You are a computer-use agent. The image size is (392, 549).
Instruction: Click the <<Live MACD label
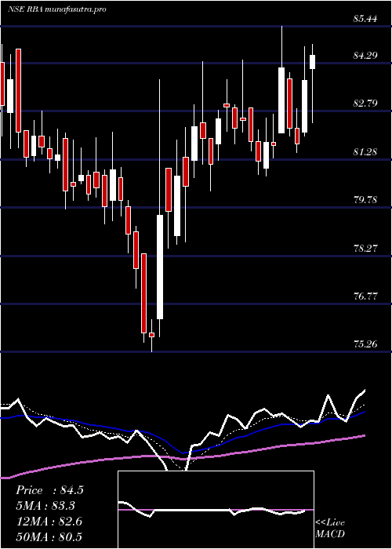(330, 529)
